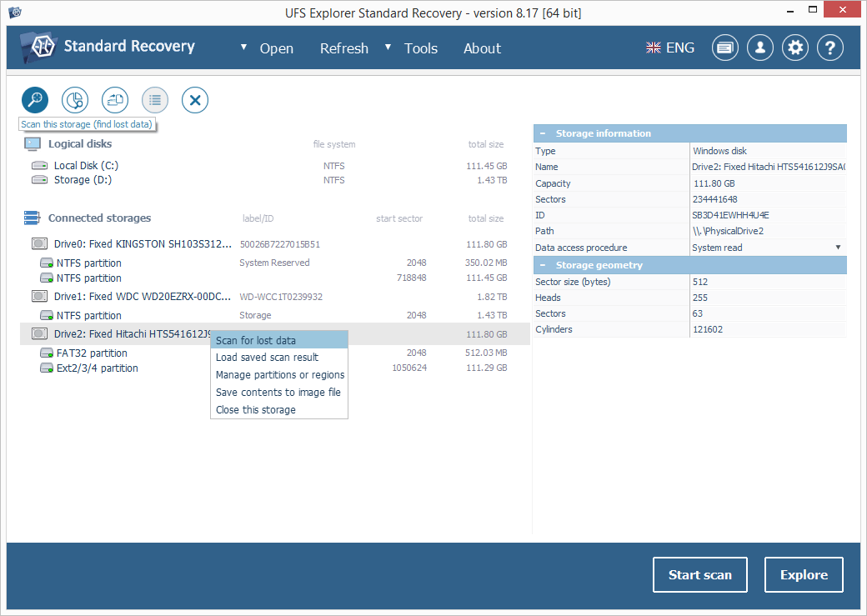Click the list view toolbar icon
Screen dimensions: 867x616
pos(155,101)
